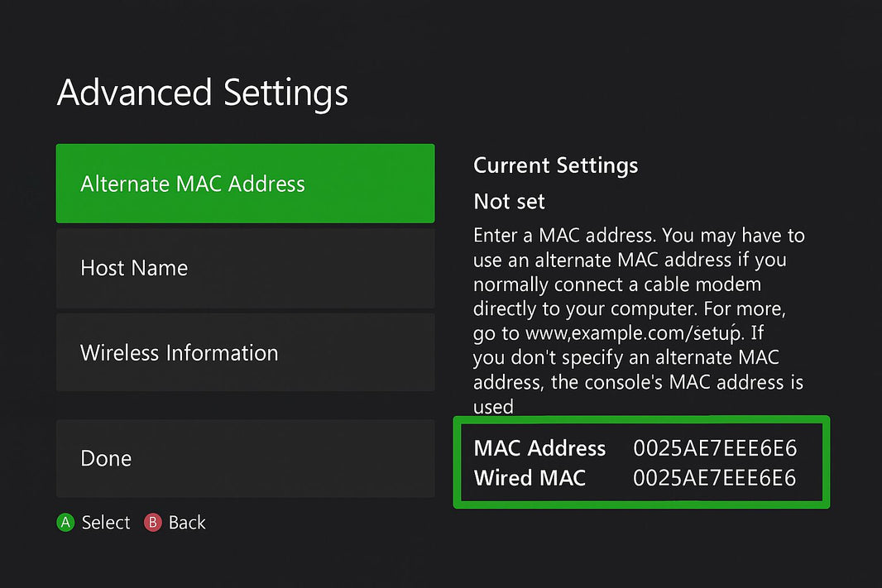Click the highlighted green Alternate MAC button

(x=245, y=184)
